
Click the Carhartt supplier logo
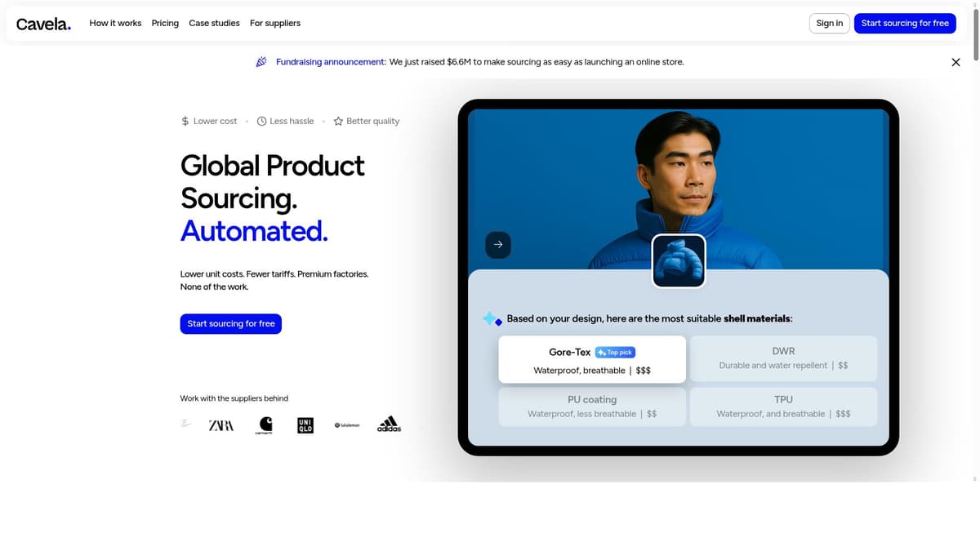[x=265, y=425]
